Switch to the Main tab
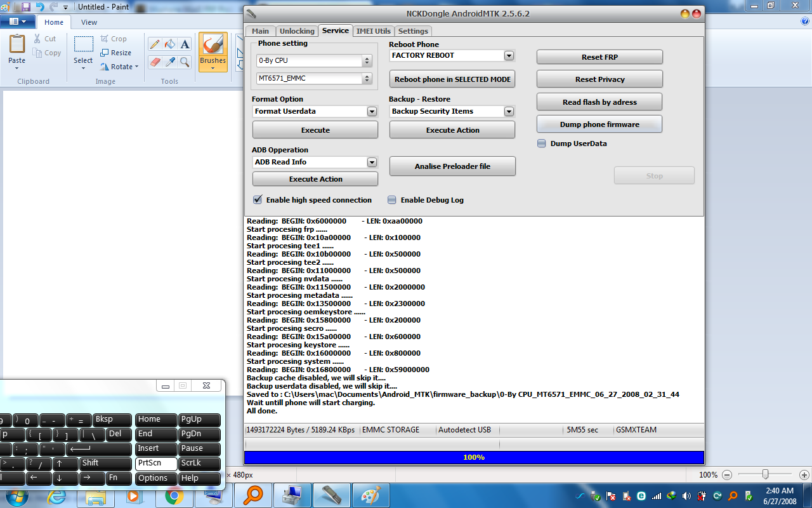The image size is (812, 508). (260, 31)
